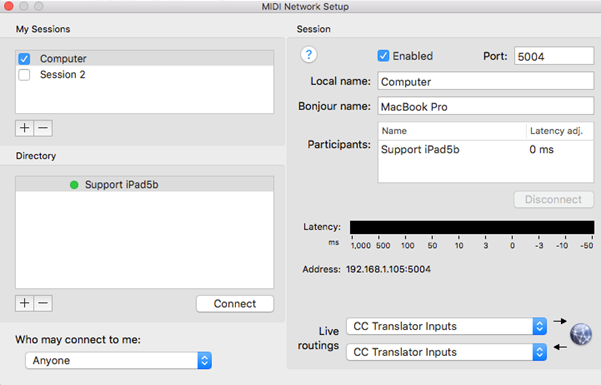
Task: Add a new session with plus button
Action: 25,128
